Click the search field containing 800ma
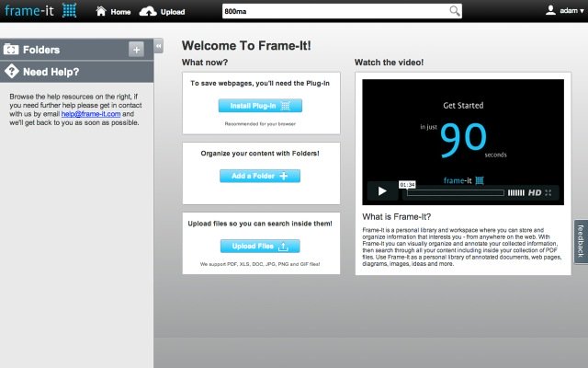The width and height of the screenshot is (588, 368). (342, 11)
